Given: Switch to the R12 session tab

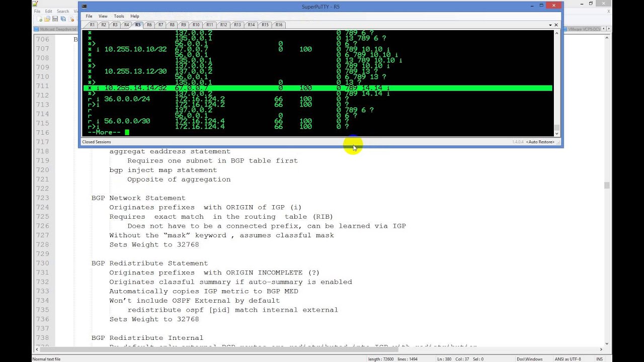Looking at the screenshot, I should point(223,25).
